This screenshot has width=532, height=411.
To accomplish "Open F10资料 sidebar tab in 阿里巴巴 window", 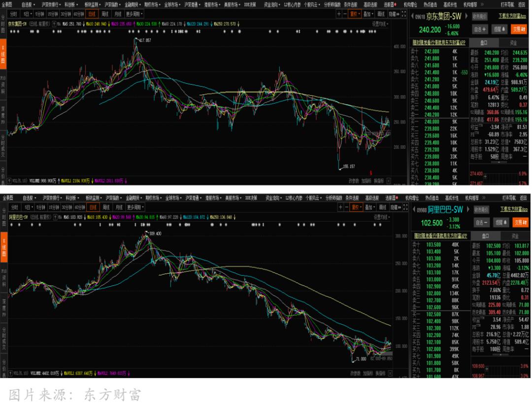I will tap(4, 277).
